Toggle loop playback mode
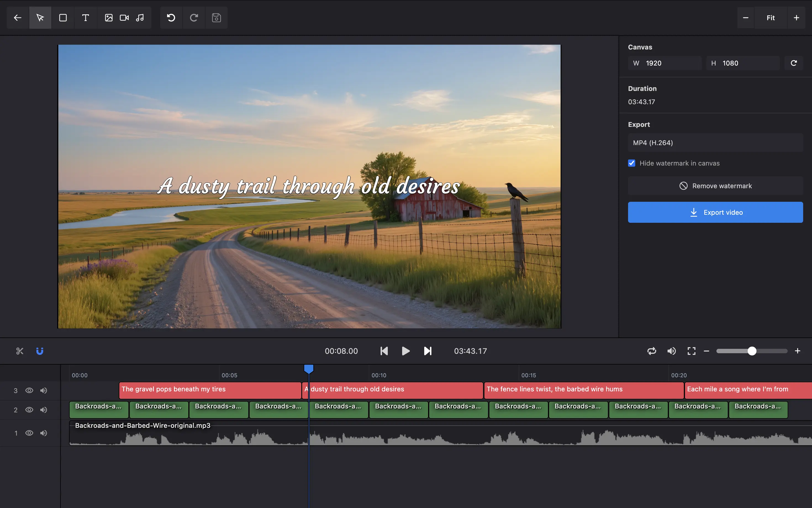This screenshot has height=508, width=812. [652, 351]
